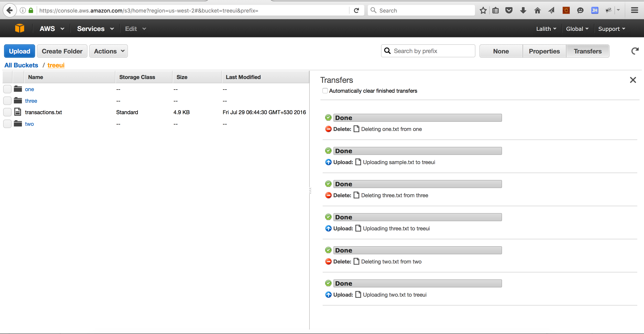Click Done progress bar for Uploading two.txt
Image resolution: width=644 pixels, height=334 pixels.
click(417, 283)
